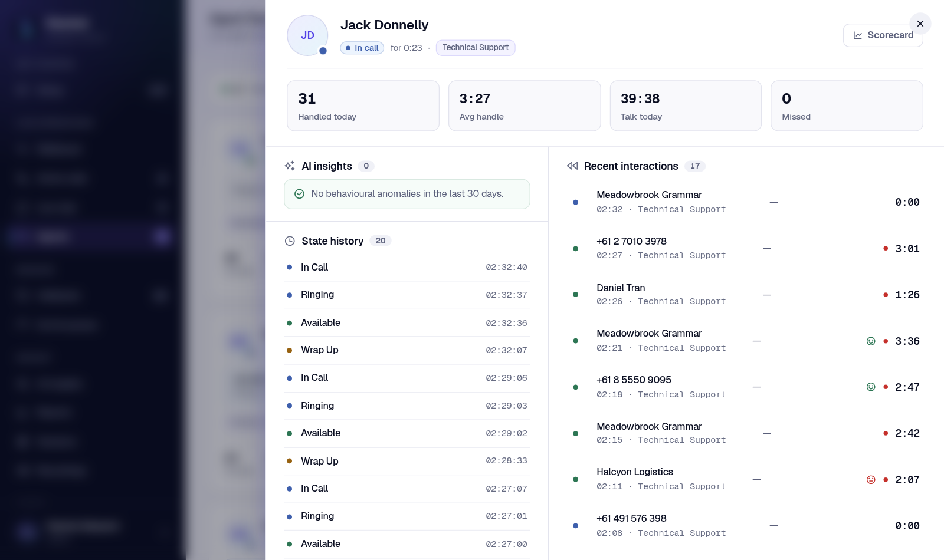Click the Recent interactions count badge 17
944x560 pixels.
click(x=695, y=166)
